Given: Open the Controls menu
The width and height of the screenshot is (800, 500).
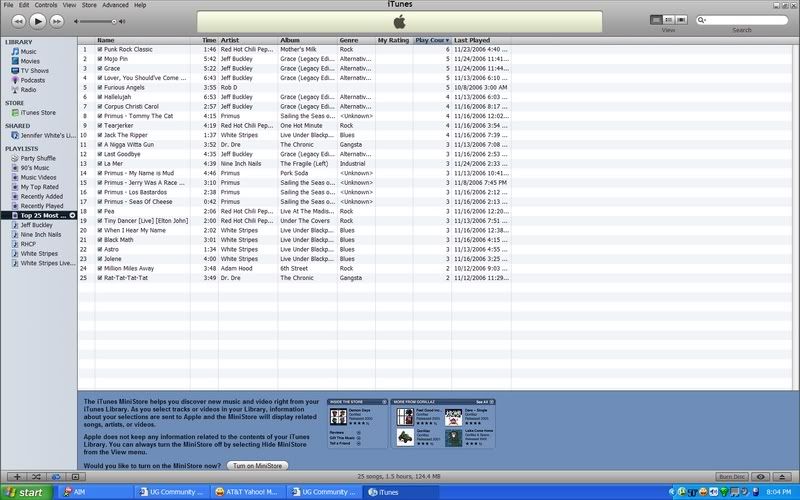Looking at the screenshot, I should tap(46, 5).
